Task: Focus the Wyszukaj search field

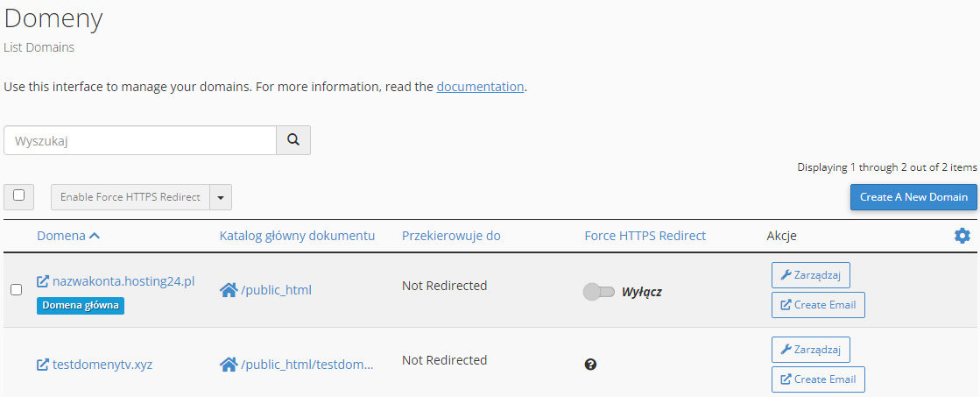Action: pos(140,140)
